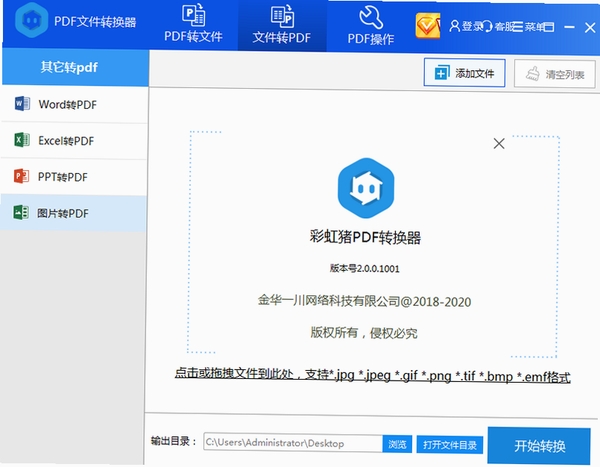Click the 彩虹猪PDF转换器 title text

(365, 237)
